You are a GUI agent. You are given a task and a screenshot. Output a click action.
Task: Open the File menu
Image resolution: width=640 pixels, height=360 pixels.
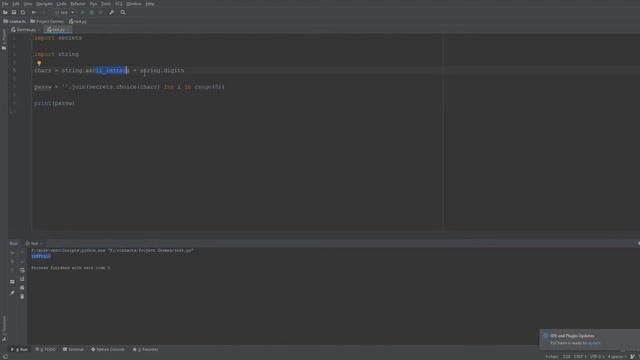coord(5,4)
